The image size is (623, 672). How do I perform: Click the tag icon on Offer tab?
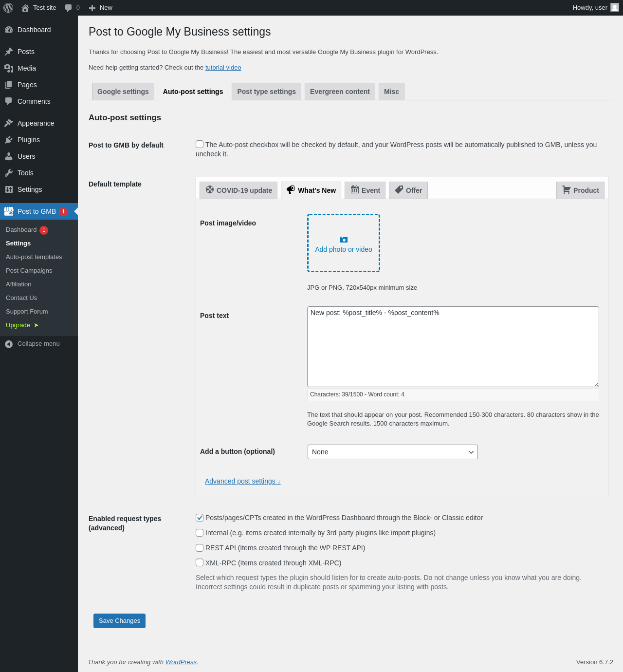399,189
